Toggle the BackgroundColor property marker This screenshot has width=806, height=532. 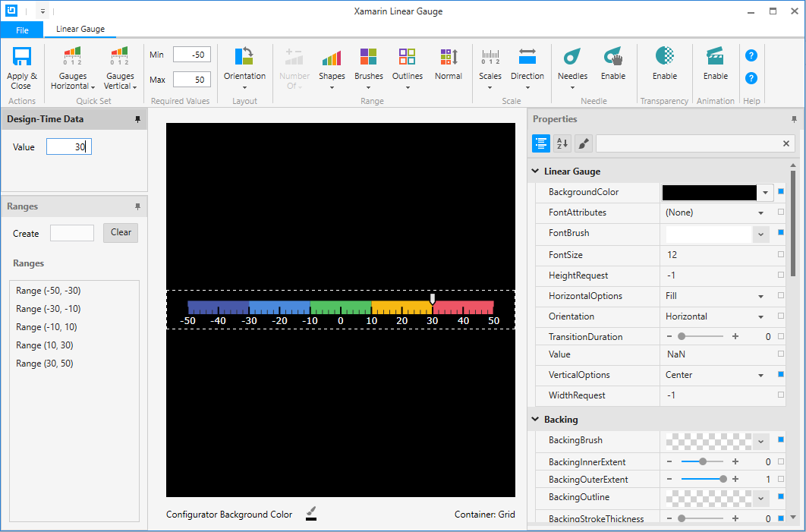pyautogui.click(x=781, y=192)
